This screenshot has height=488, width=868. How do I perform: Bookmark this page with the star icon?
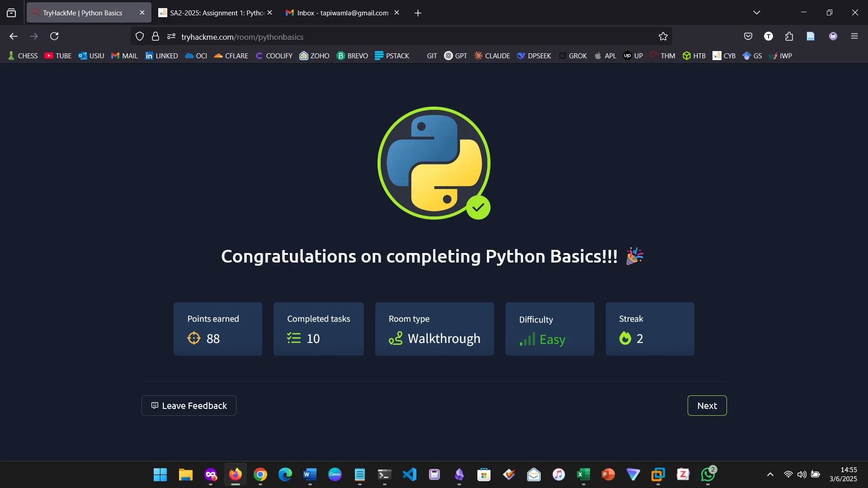coord(663,37)
